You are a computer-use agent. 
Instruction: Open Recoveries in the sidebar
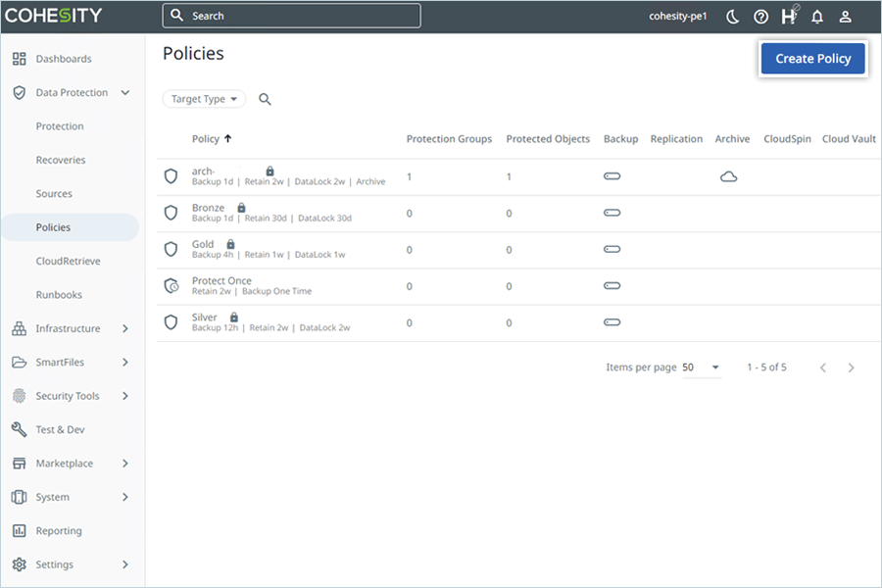point(61,160)
